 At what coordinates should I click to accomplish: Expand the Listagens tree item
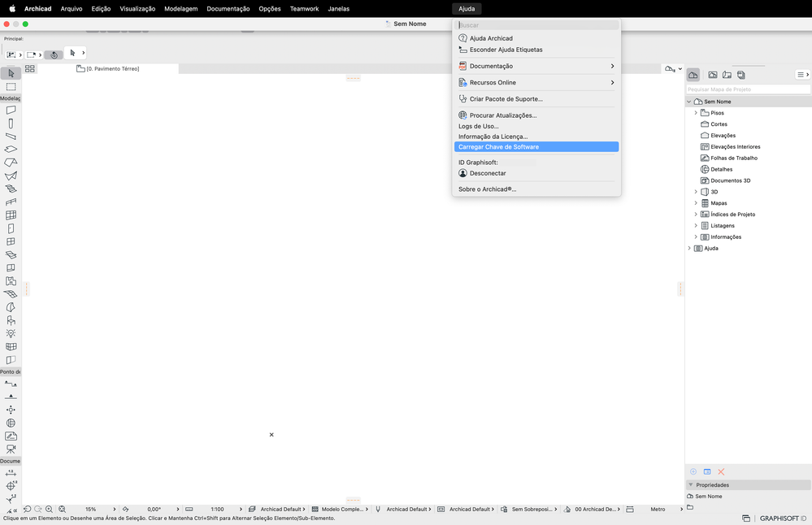pyautogui.click(x=696, y=226)
